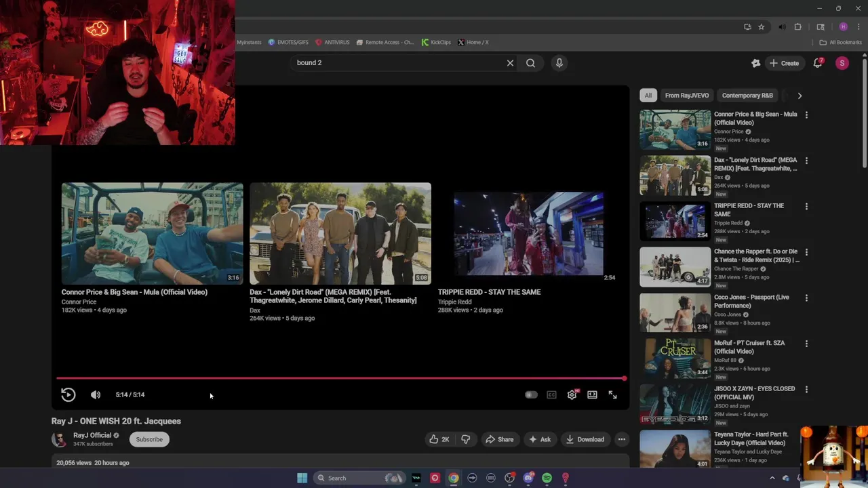
Task: Open the Chrome extensions puzzle icon
Action: click(798, 27)
